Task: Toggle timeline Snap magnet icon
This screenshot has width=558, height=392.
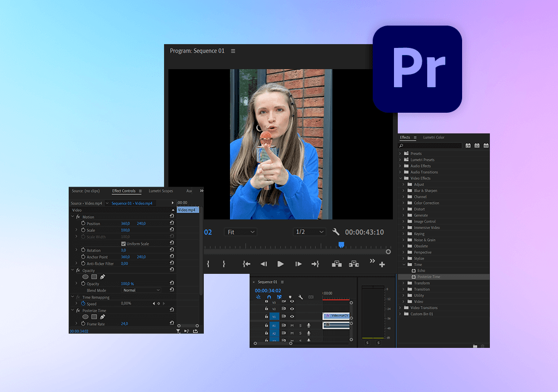Action: 269,297
